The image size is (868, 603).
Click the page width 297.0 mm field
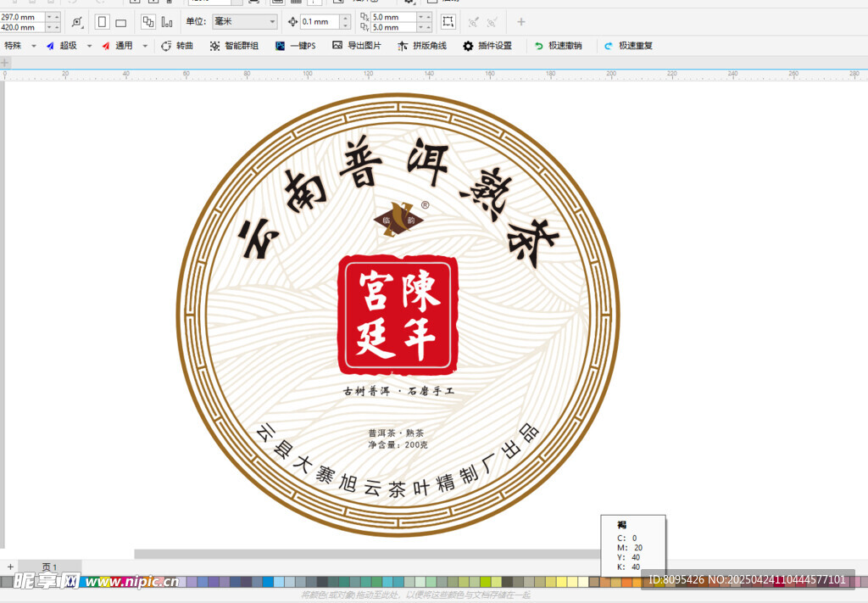click(22, 17)
